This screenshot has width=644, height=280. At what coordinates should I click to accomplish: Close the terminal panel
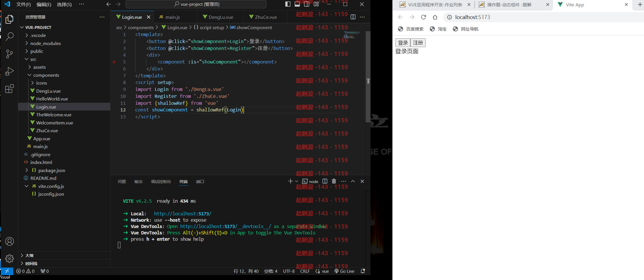coord(362,181)
